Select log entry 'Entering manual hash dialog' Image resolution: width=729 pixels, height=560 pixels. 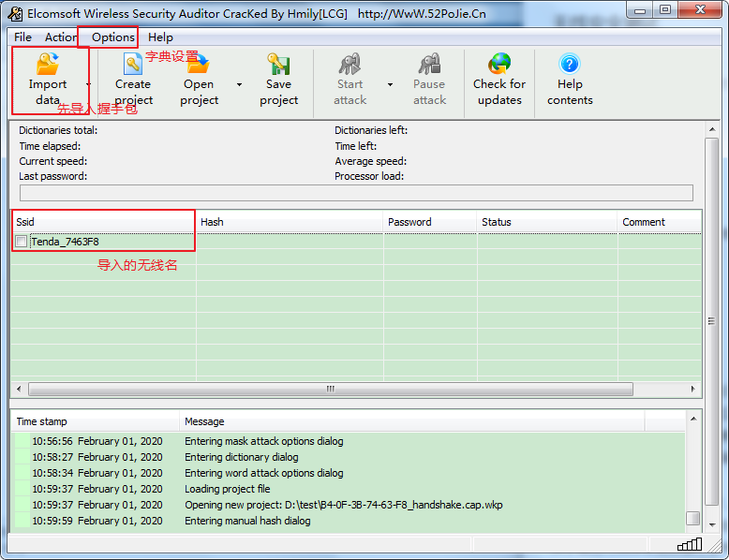click(x=247, y=521)
